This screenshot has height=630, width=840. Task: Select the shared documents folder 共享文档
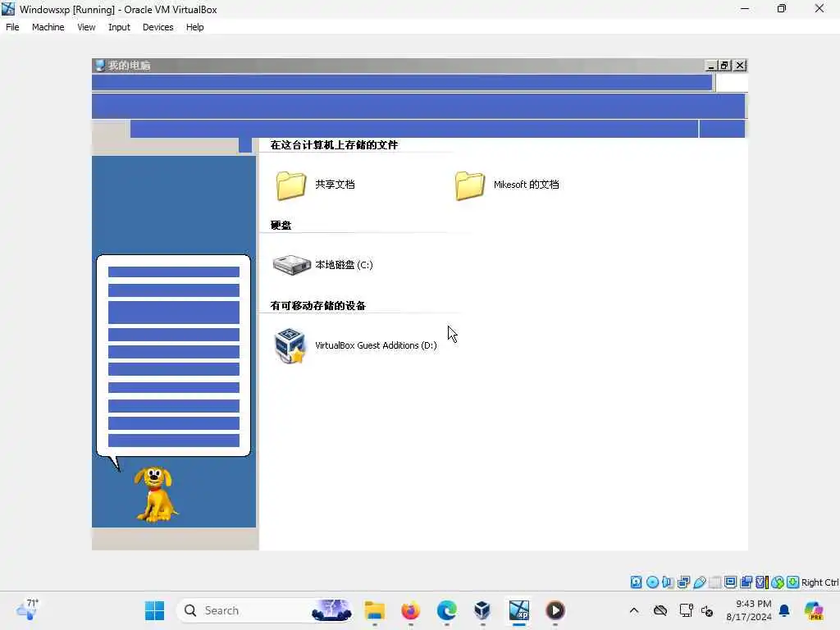315,185
